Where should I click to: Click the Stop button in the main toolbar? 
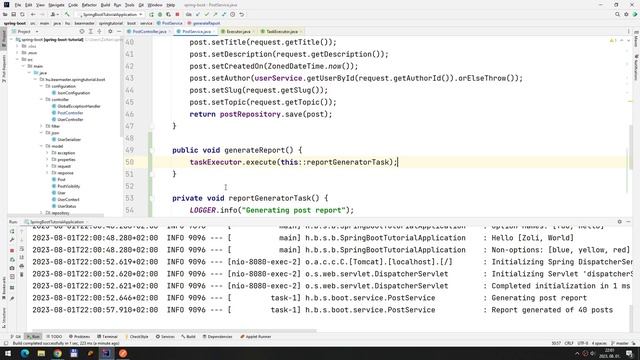[x=177, y=14]
